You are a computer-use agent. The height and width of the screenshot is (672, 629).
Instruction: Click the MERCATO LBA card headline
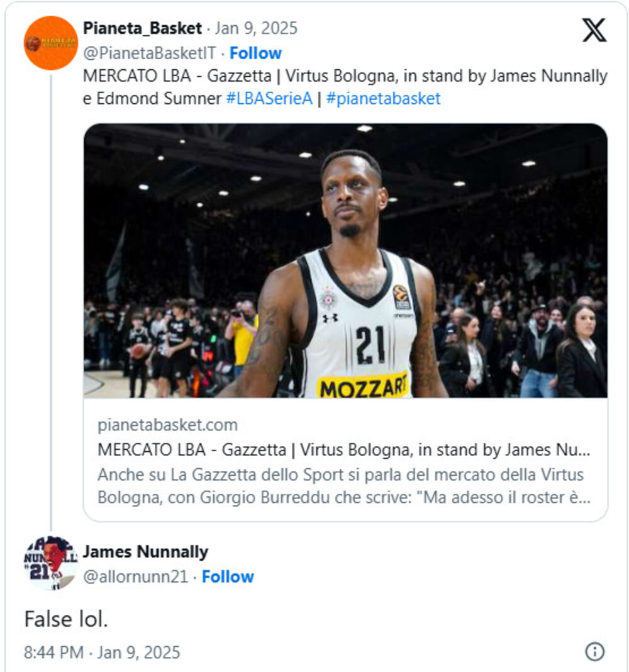(344, 450)
